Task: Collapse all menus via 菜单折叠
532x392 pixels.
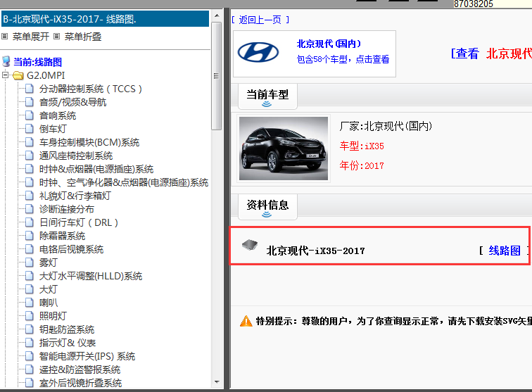Action: [x=83, y=37]
